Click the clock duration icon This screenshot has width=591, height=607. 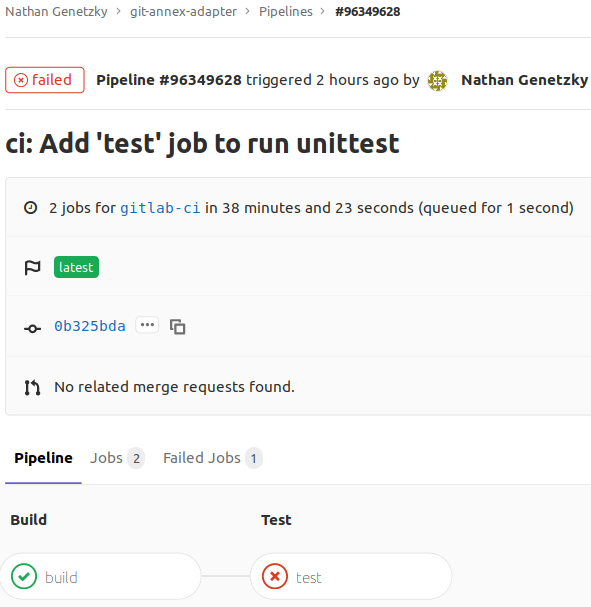pos(31,208)
